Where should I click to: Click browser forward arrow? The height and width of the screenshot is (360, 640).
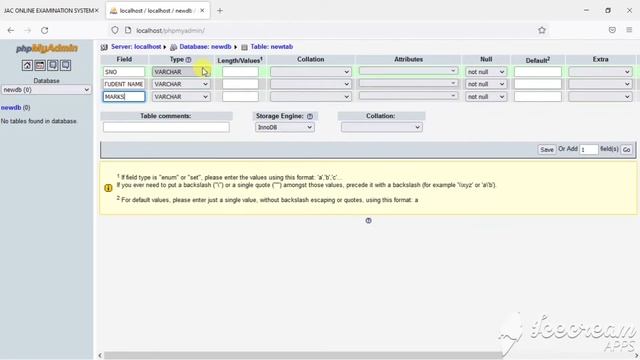click(27, 30)
